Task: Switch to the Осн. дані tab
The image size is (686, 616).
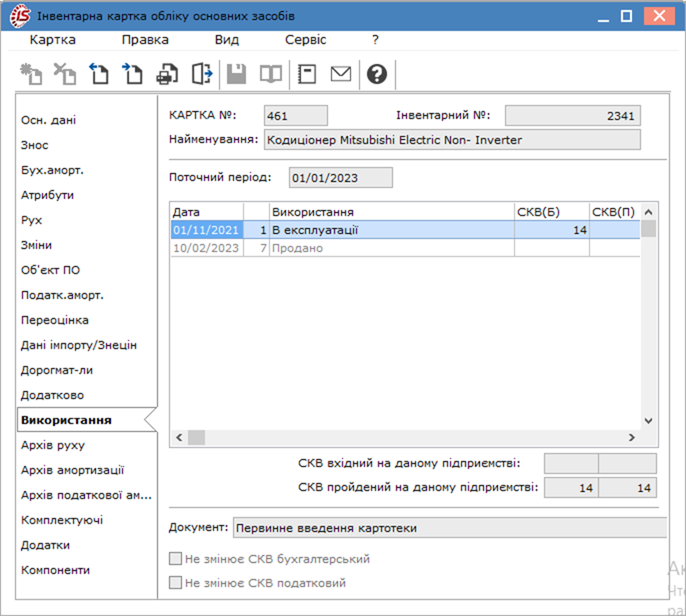Action: 48,120
